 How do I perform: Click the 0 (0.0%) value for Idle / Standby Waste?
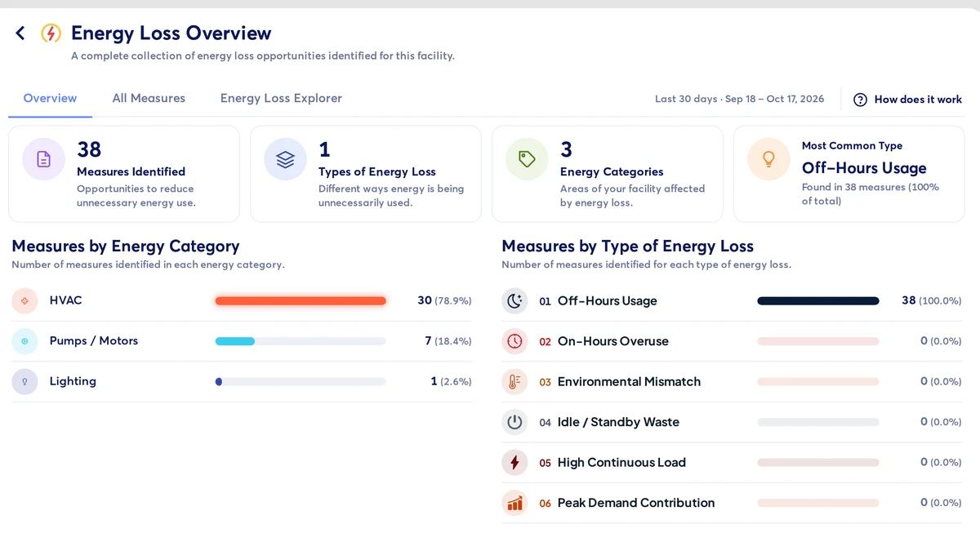tap(941, 422)
